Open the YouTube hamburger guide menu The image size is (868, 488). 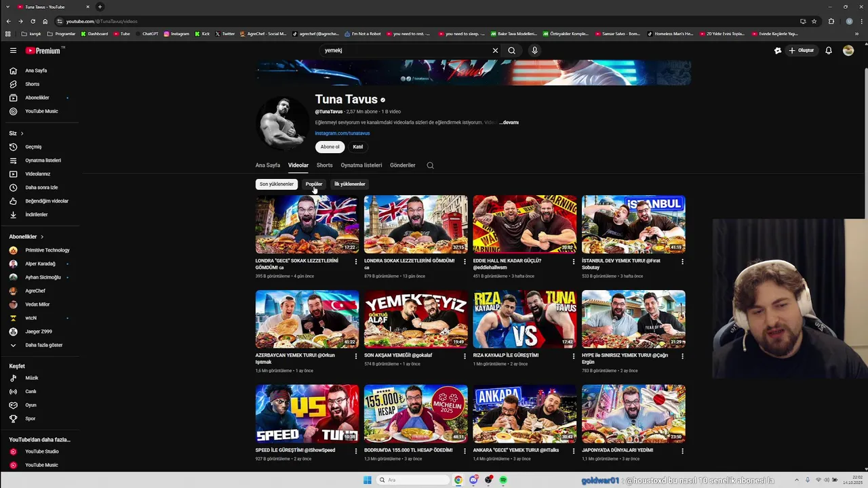coord(13,50)
